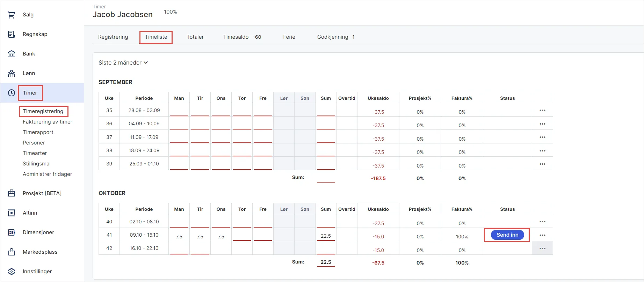The width and height of the screenshot is (644, 282).
Task: Open Administrer fridager in the sidebar
Action: click(48, 174)
